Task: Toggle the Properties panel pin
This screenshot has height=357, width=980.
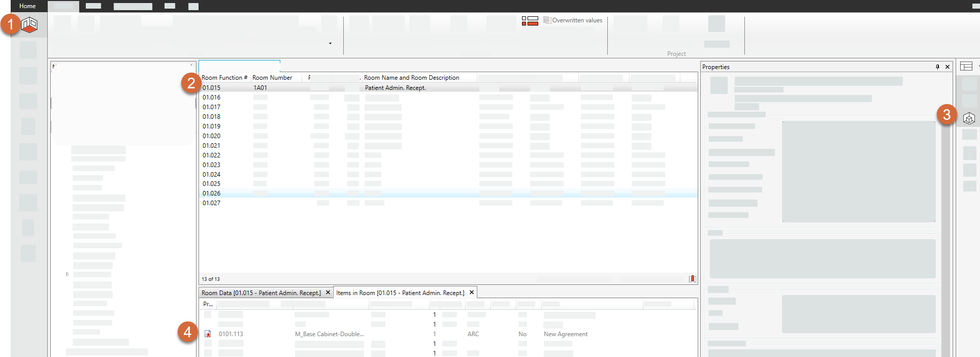Action: coord(937,67)
